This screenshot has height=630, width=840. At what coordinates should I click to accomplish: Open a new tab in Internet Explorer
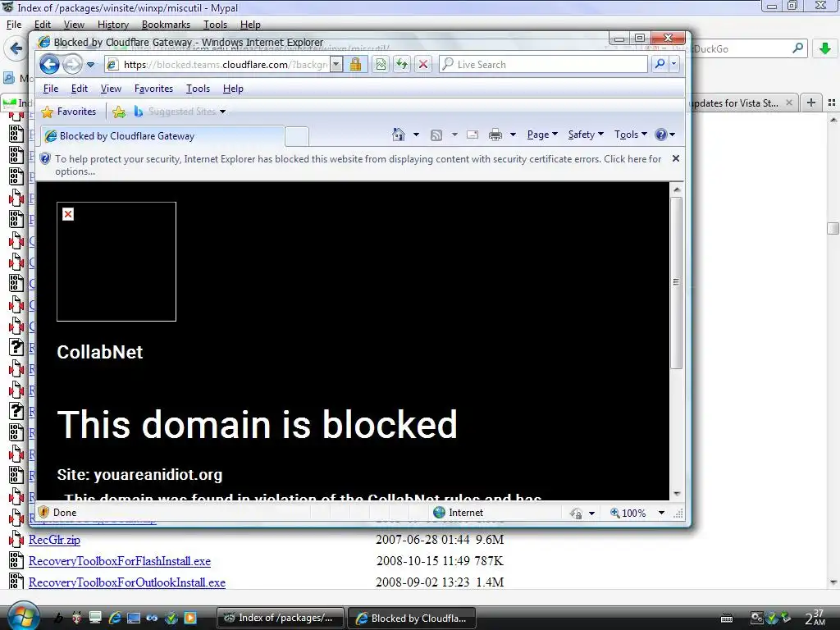(297, 137)
